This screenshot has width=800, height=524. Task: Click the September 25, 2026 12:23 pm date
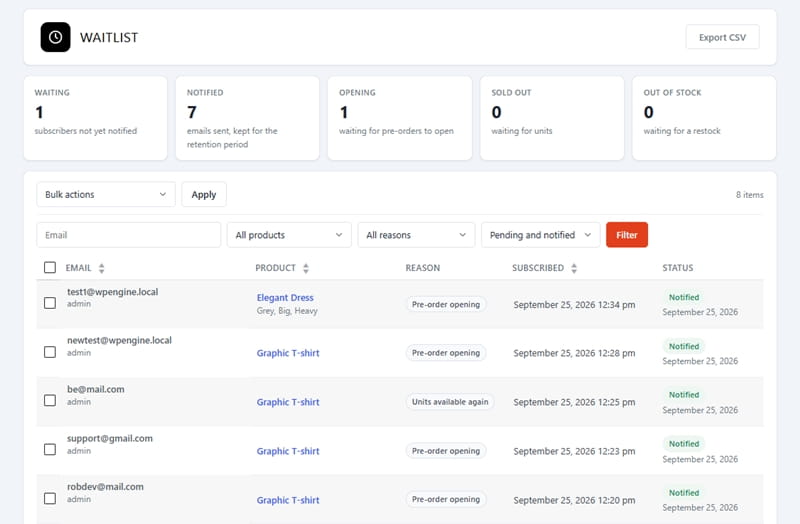point(574,451)
